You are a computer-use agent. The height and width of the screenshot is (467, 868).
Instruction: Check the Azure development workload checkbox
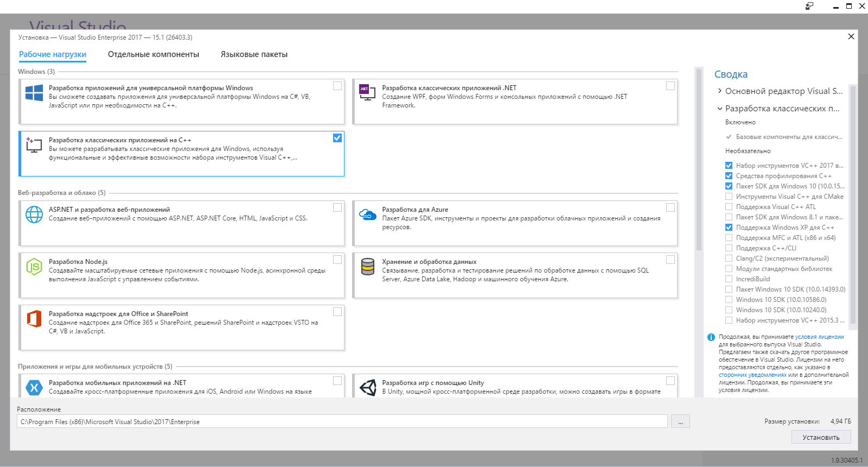point(671,207)
